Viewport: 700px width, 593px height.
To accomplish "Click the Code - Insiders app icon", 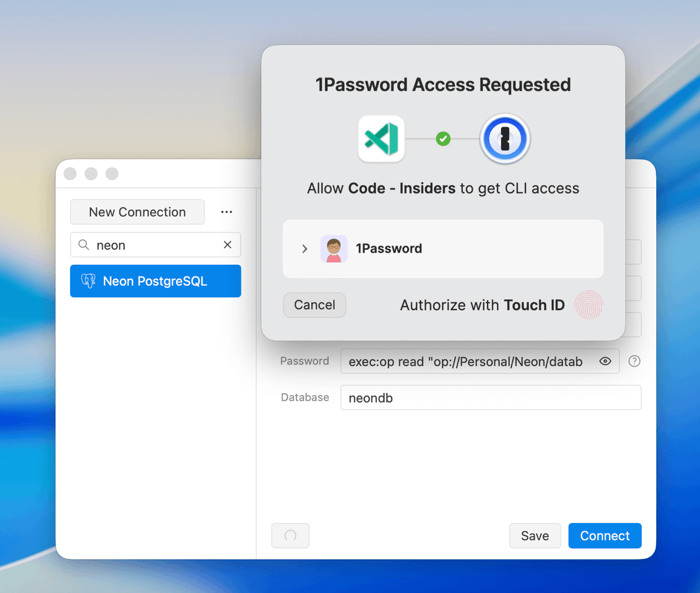I will (381, 139).
